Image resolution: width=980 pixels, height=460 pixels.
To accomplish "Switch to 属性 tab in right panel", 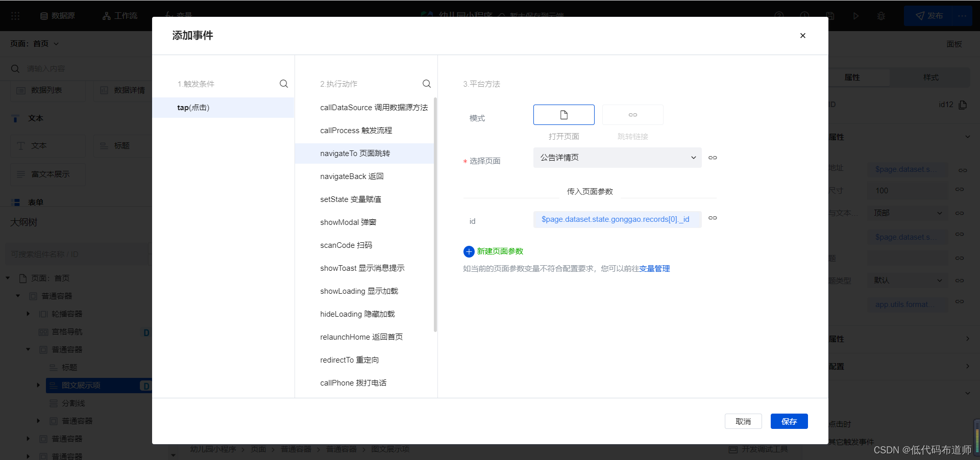I will [852, 77].
